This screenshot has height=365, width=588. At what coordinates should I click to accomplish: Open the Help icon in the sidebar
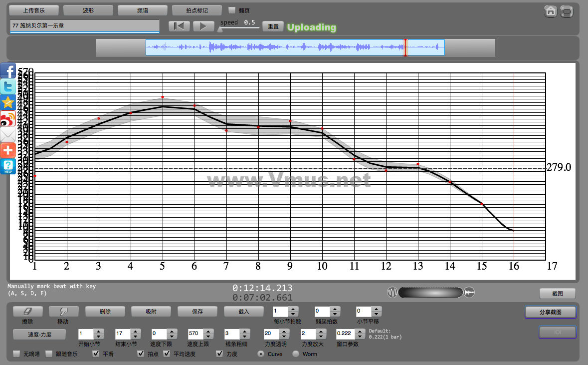point(8,166)
